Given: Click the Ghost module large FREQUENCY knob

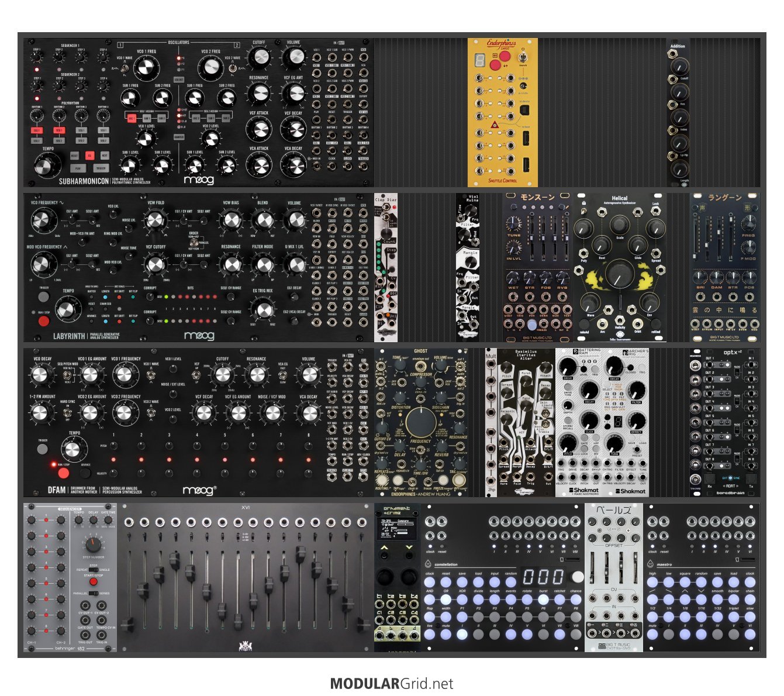Looking at the screenshot, I should pos(420,422).
